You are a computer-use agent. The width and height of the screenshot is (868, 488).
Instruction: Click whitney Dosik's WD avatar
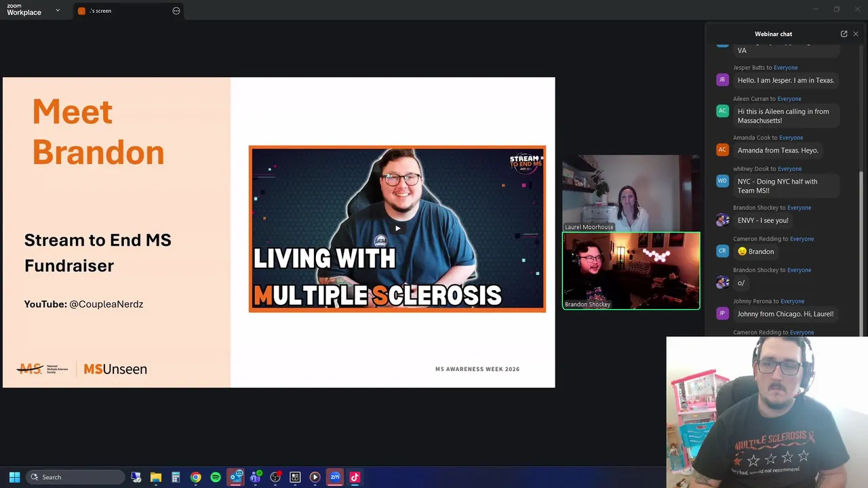pos(722,181)
